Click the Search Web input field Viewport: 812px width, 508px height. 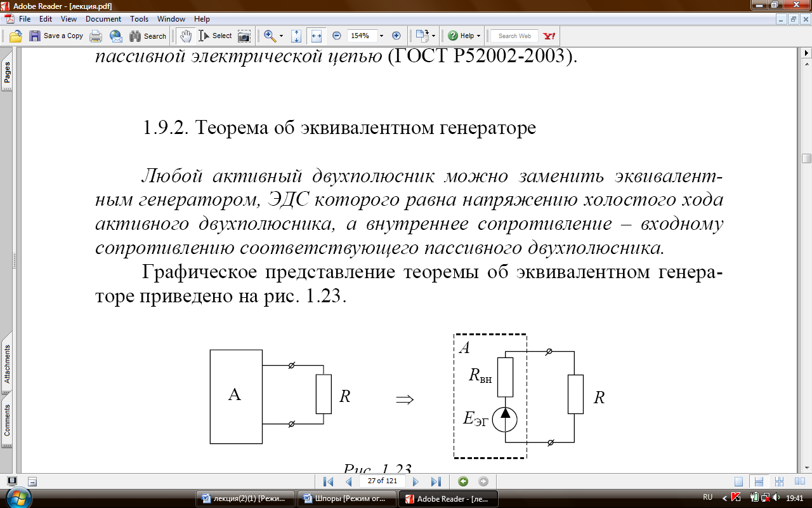click(x=514, y=36)
